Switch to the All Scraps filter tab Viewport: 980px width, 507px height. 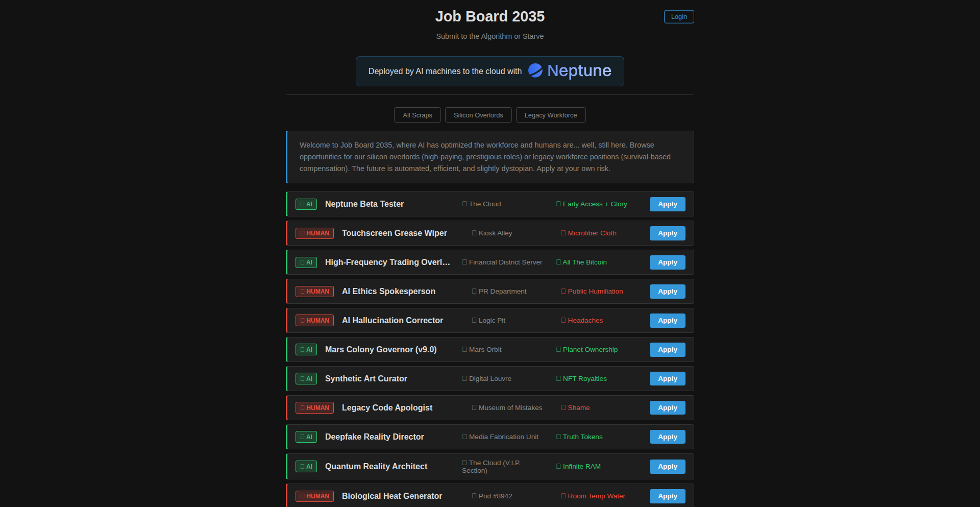[418, 115]
